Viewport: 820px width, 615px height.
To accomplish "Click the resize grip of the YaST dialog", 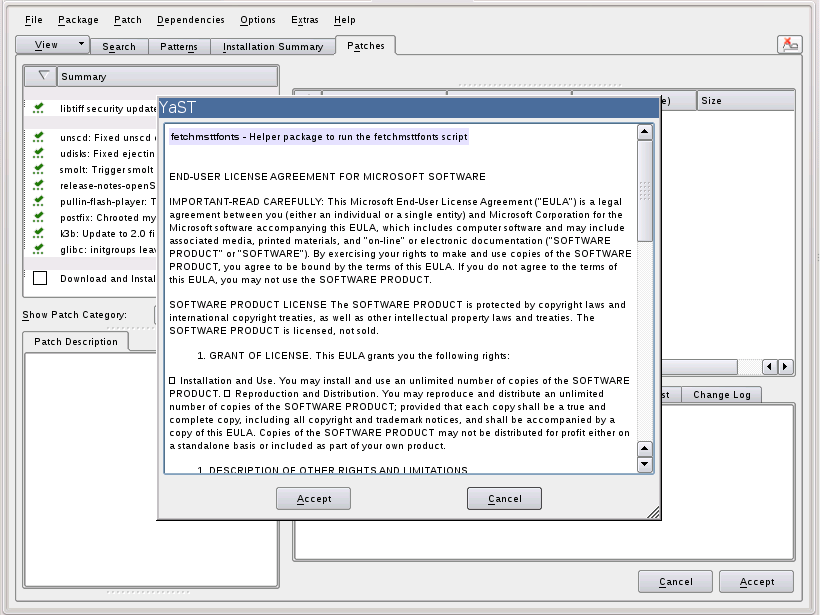I will coord(653,512).
